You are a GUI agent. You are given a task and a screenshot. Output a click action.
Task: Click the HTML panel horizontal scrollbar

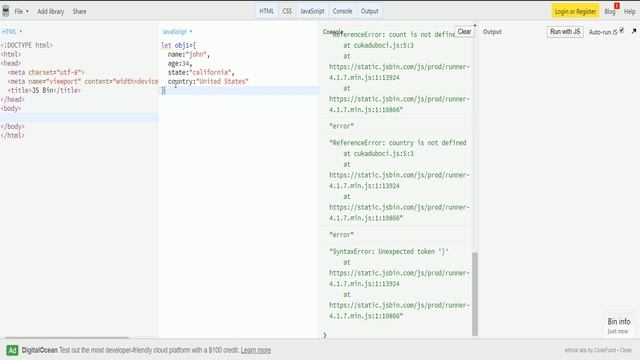(66, 338)
